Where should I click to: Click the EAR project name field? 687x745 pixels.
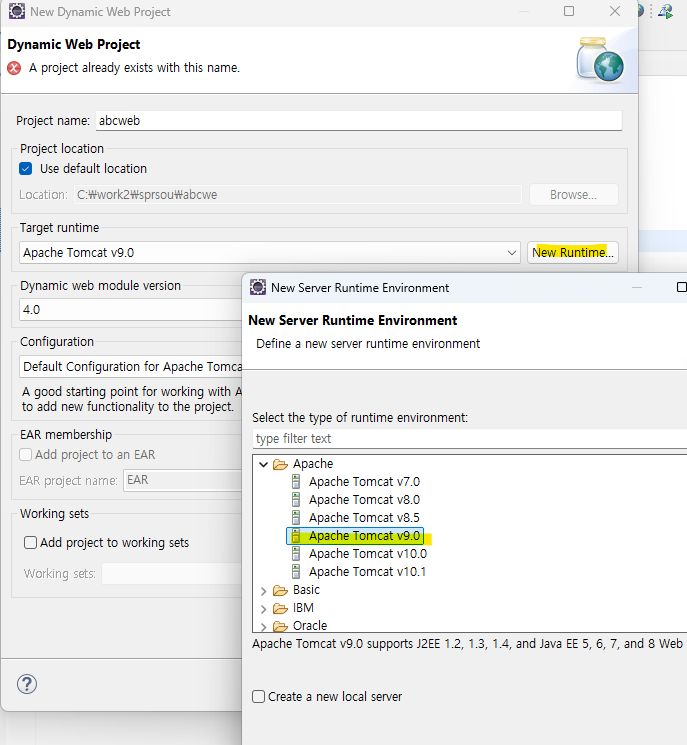coord(183,480)
